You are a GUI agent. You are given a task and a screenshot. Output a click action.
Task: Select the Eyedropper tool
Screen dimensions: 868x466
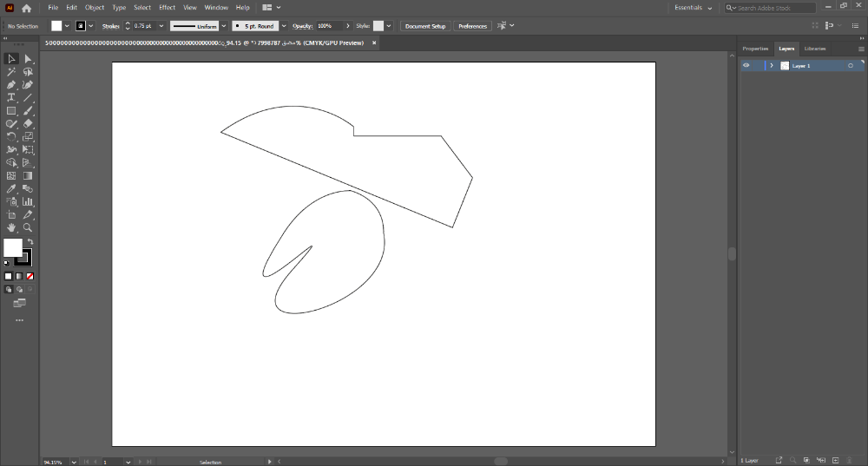[11, 188]
